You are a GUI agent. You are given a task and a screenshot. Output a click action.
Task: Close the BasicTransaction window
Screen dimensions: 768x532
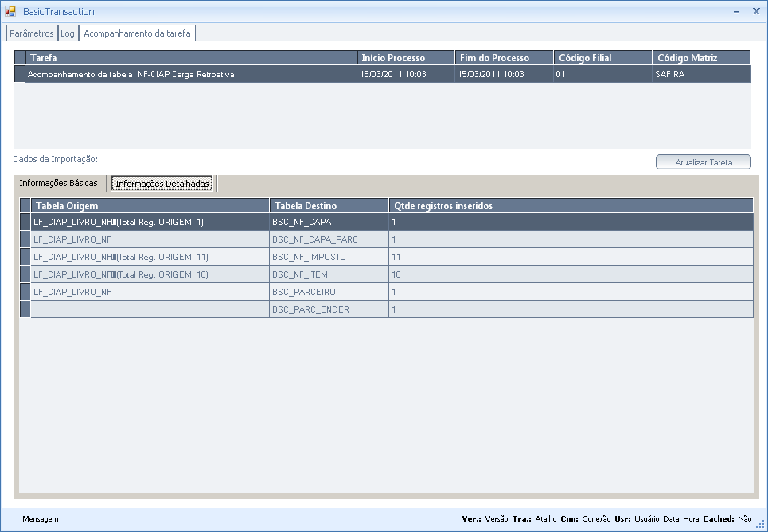pos(756,11)
